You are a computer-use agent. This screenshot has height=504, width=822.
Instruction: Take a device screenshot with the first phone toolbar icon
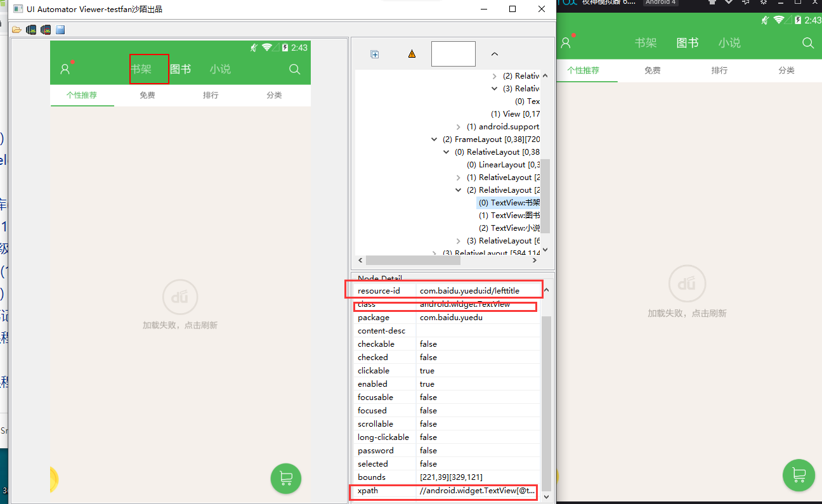click(x=31, y=30)
